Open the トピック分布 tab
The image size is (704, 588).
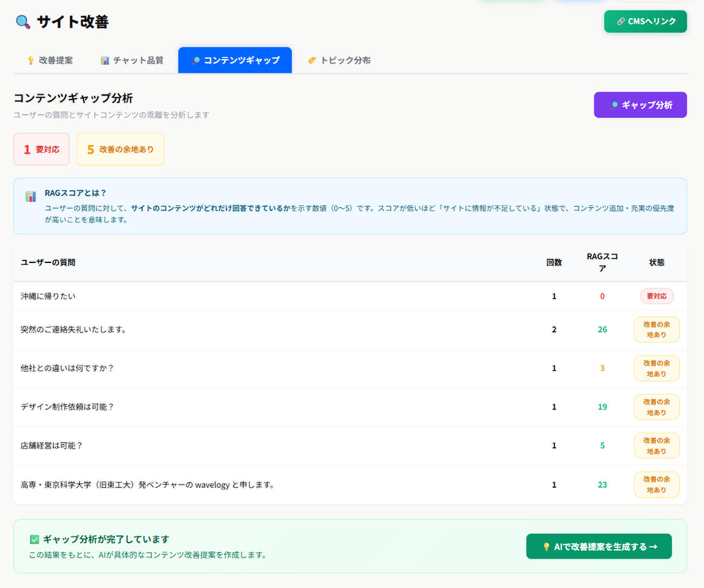coord(339,60)
